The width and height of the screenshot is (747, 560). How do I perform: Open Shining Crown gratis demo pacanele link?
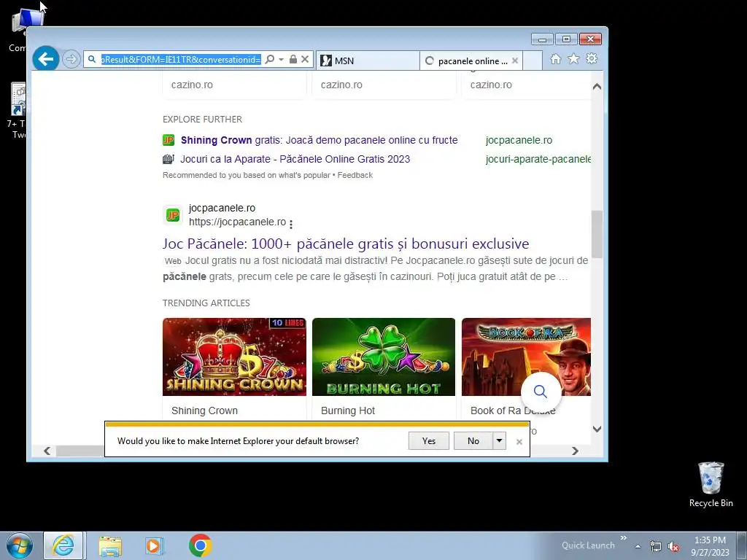point(320,140)
